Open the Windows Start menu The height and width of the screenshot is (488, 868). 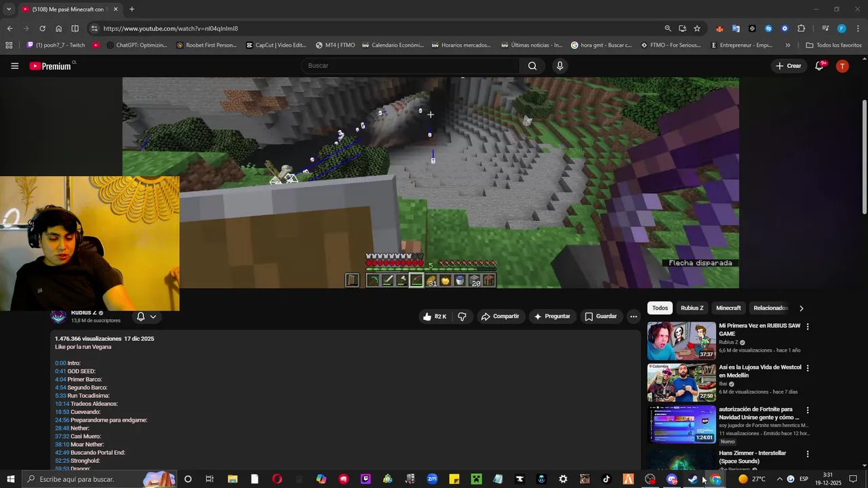(x=10, y=479)
